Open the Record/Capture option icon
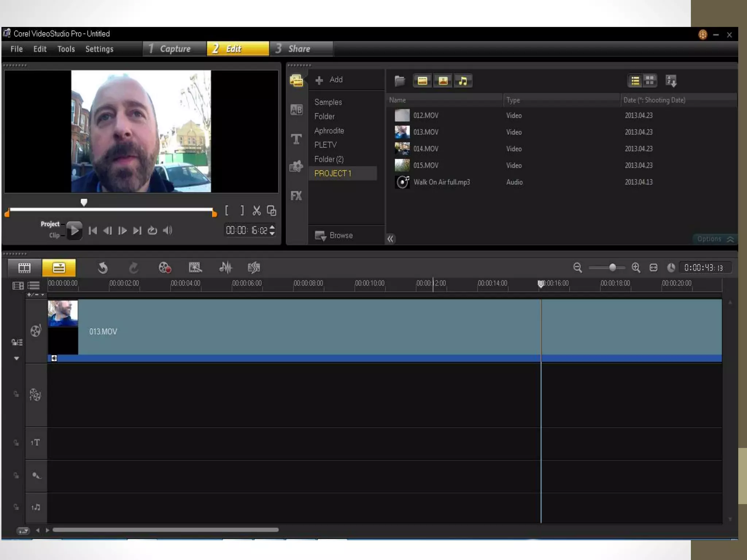Image resolution: width=747 pixels, height=560 pixels. (165, 268)
